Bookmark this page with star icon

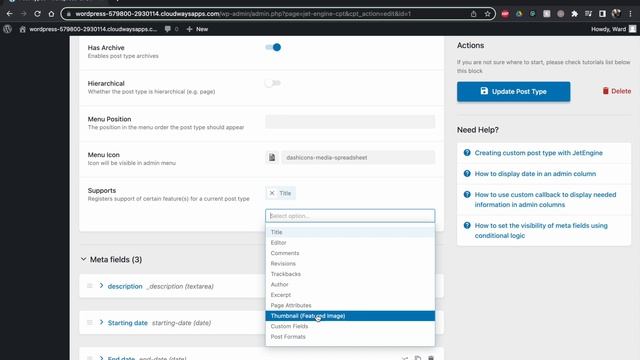click(487, 14)
